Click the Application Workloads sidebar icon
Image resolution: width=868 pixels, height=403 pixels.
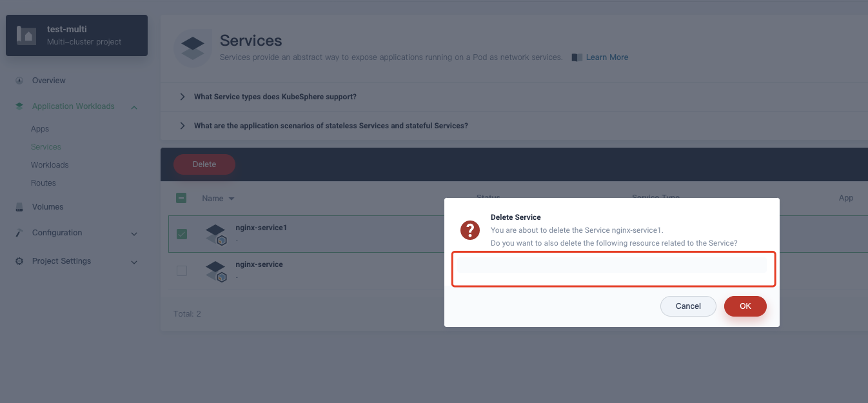[19, 106]
